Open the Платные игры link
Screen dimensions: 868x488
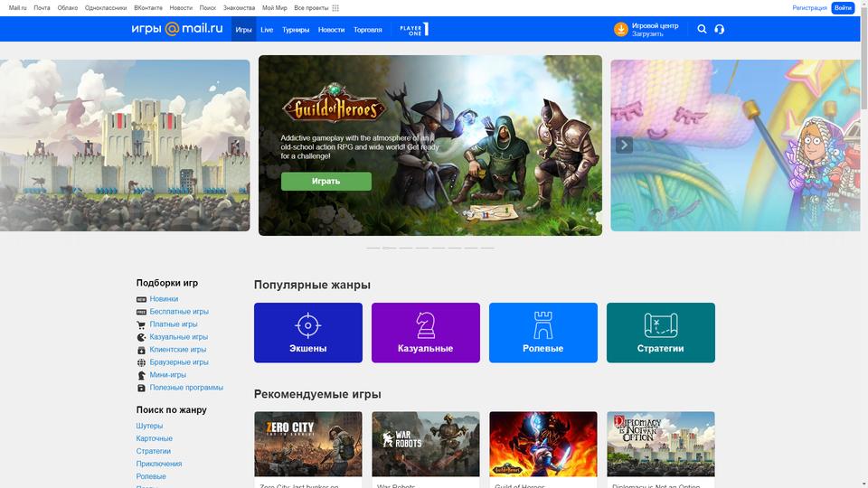[x=174, y=324]
